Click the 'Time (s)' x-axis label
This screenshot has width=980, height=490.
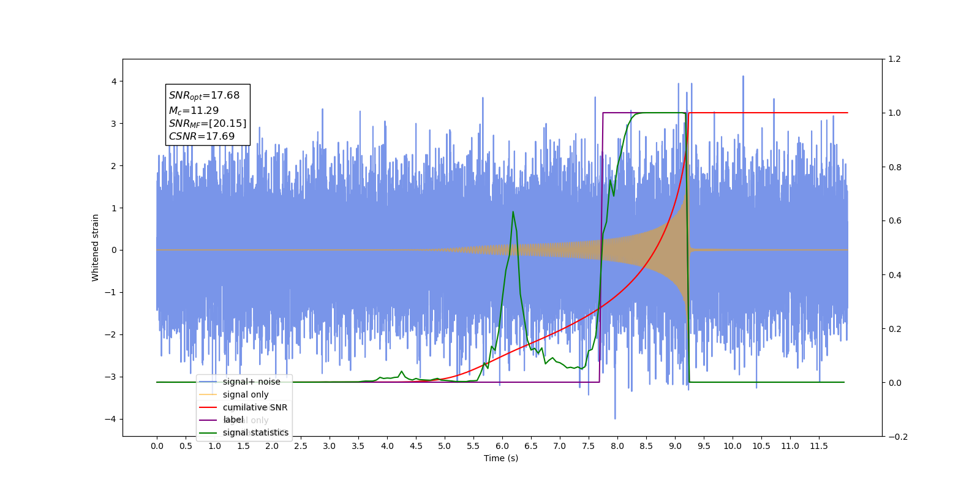point(501,458)
